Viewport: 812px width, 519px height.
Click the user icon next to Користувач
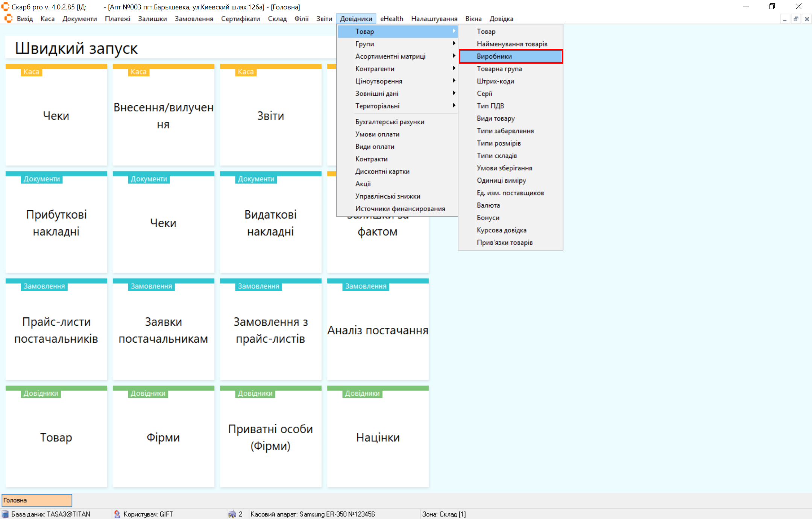point(117,514)
